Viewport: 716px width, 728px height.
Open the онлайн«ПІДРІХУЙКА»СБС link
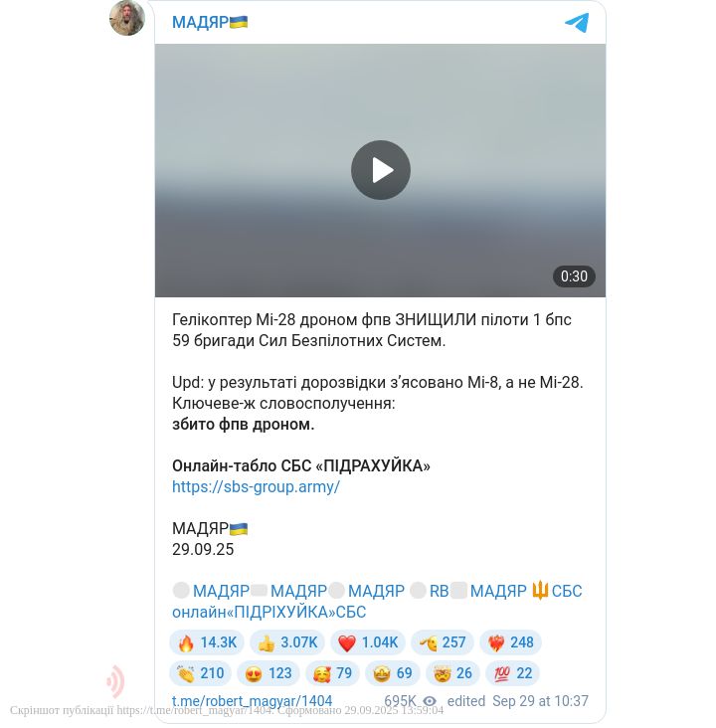[268, 612]
